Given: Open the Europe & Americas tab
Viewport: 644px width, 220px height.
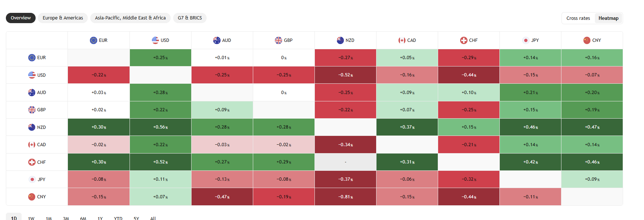Looking at the screenshot, I should click(x=63, y=18).
